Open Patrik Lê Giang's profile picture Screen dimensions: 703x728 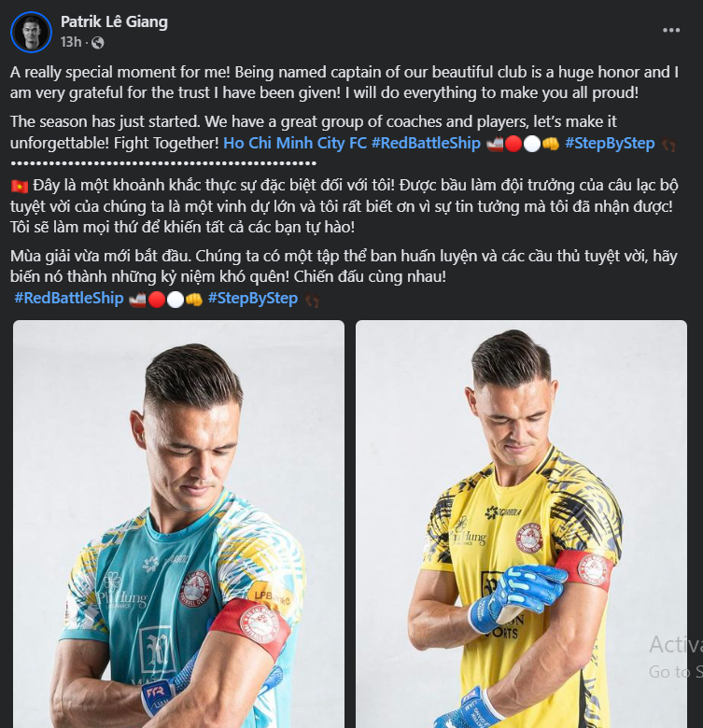click(x=31, y=32)
